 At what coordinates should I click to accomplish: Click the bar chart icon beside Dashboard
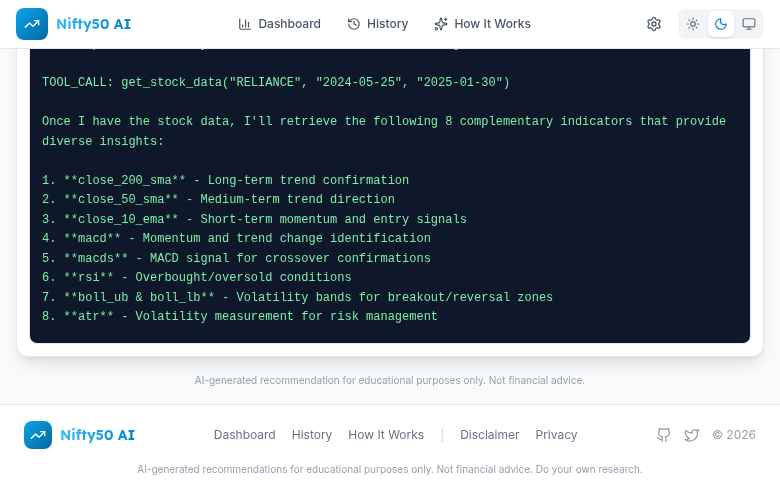pos(245,24)
